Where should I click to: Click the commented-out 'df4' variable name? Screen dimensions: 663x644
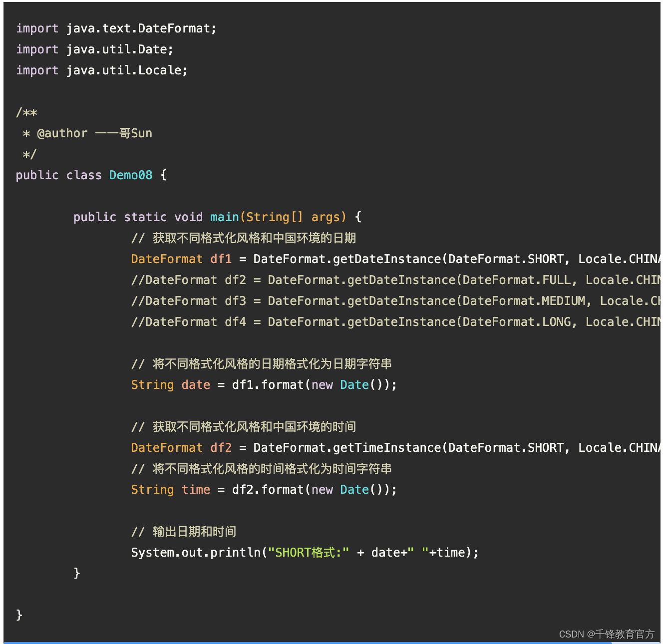coord(236,322)
